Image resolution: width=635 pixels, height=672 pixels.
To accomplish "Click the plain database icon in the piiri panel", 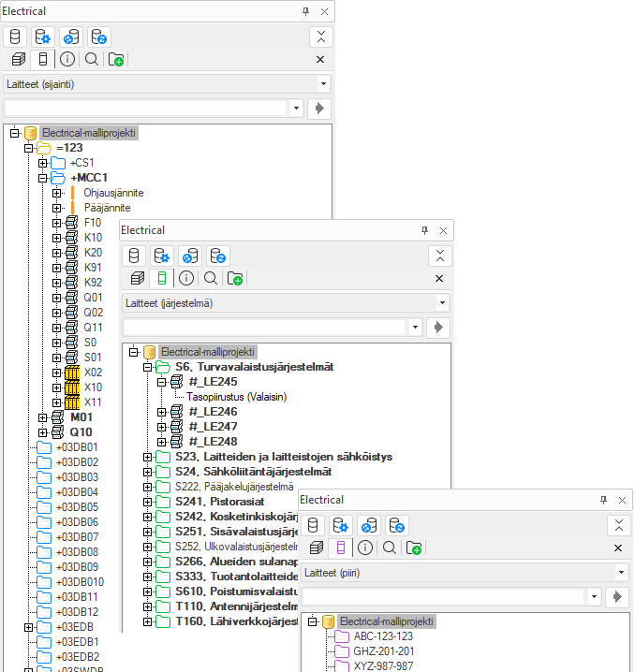I will (314, 525).
